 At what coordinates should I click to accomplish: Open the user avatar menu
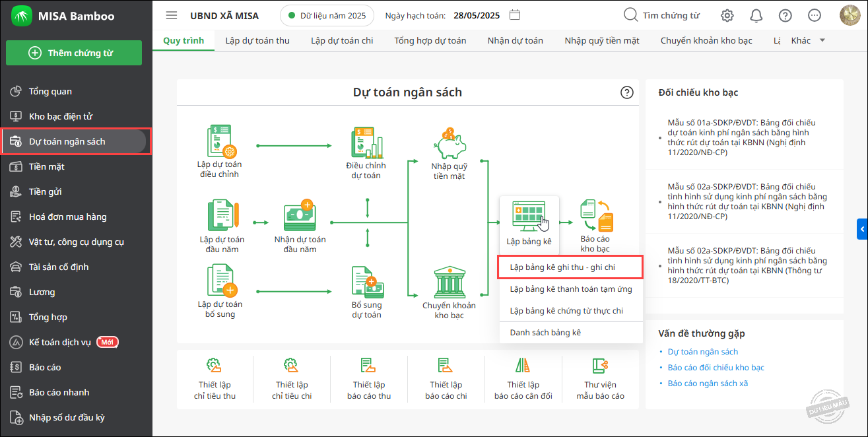coord(850,15)
